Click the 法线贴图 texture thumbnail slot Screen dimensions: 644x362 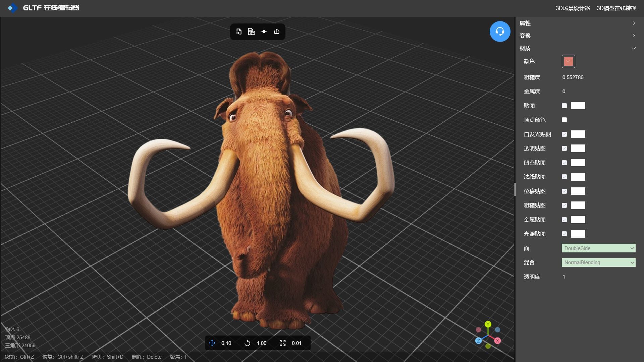[578, 177]
